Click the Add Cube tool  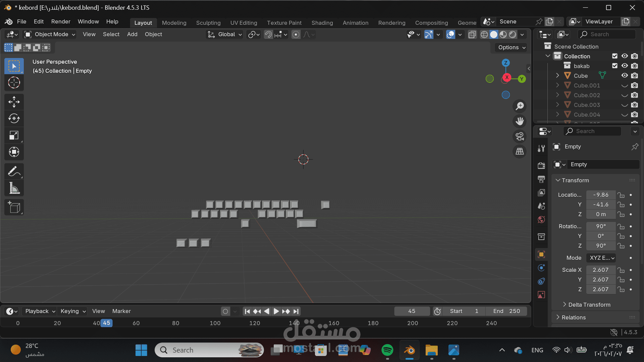14,207
